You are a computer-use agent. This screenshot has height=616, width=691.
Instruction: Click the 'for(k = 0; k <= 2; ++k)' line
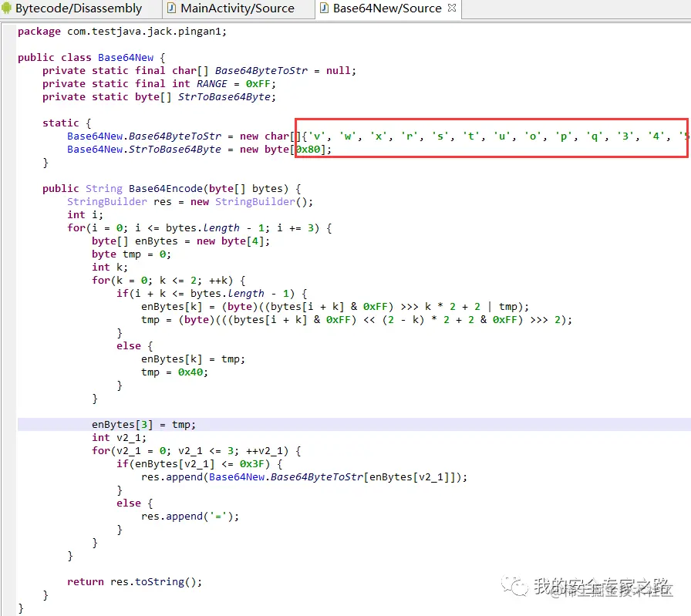tap(168, 280)
